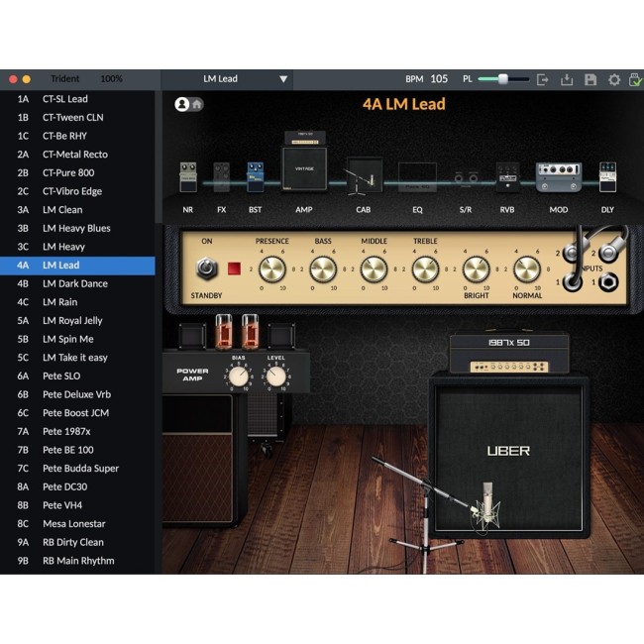The height and width of the screenshot is (644, 644).
Task: Click the PL level slider
Action: click(503, 79)
